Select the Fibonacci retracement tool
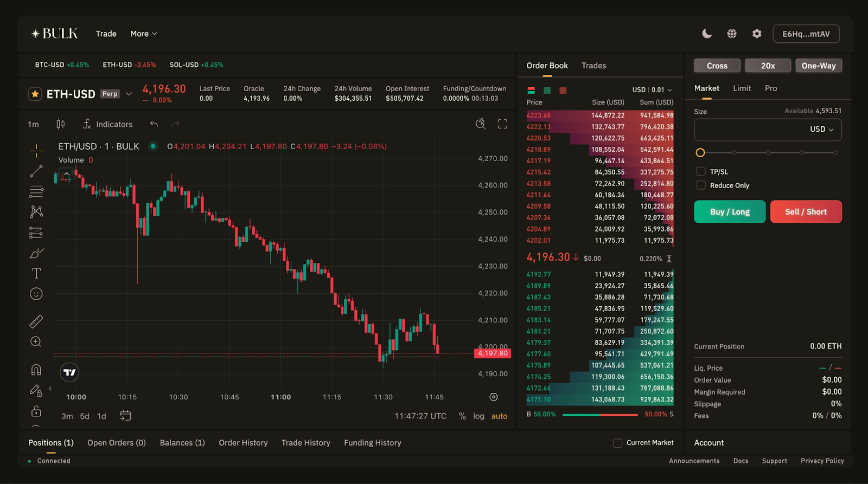868x484 pixels. [x=36, y=191]
